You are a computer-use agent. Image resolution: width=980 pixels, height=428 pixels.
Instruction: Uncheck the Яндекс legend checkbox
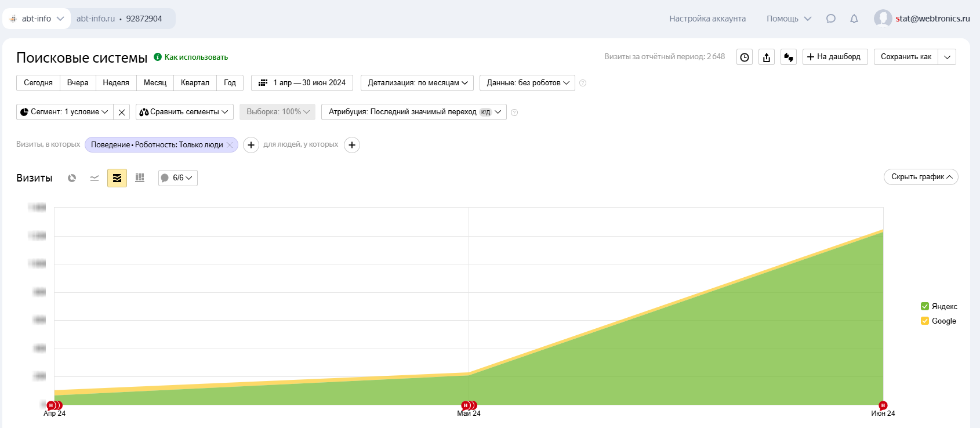(925, 306)
